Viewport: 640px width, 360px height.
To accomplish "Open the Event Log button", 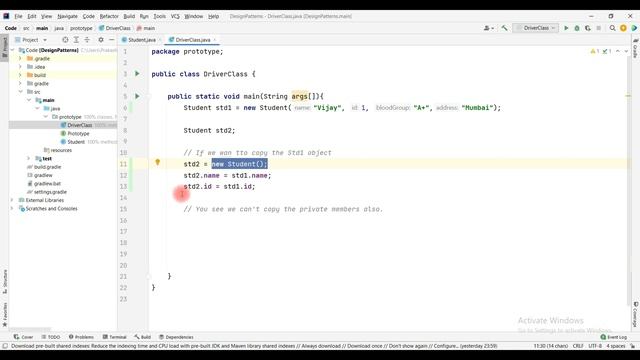I will (x=614, y=337).
